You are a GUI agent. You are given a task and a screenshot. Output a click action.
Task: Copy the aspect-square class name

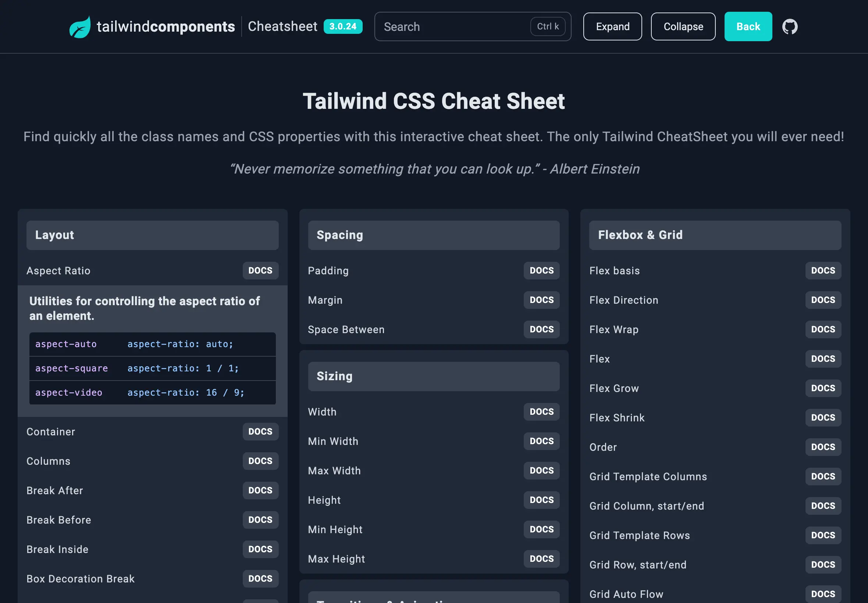tap(71, 368)
